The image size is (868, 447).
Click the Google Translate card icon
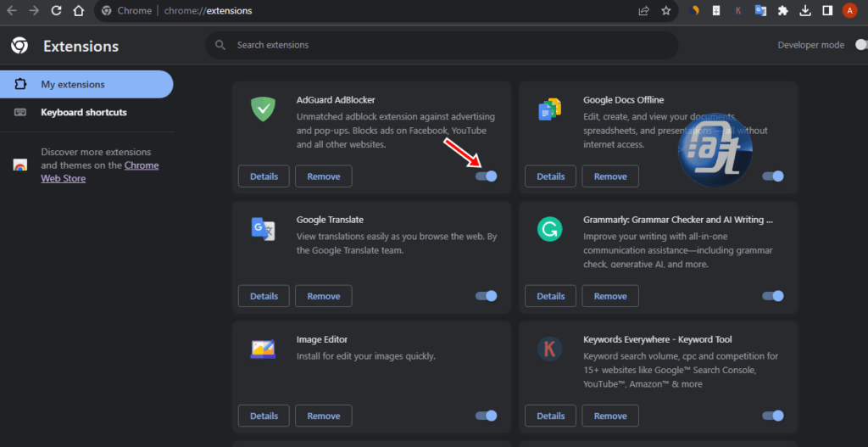[x=263, y=228]
